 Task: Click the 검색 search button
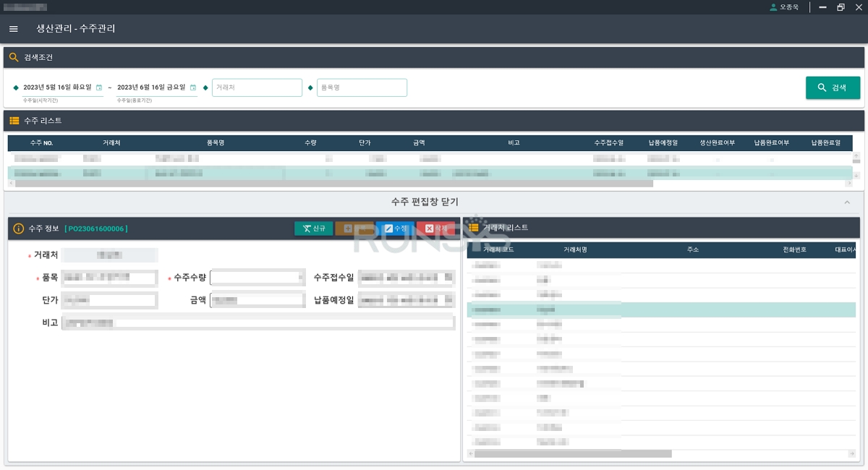point(833,87)
